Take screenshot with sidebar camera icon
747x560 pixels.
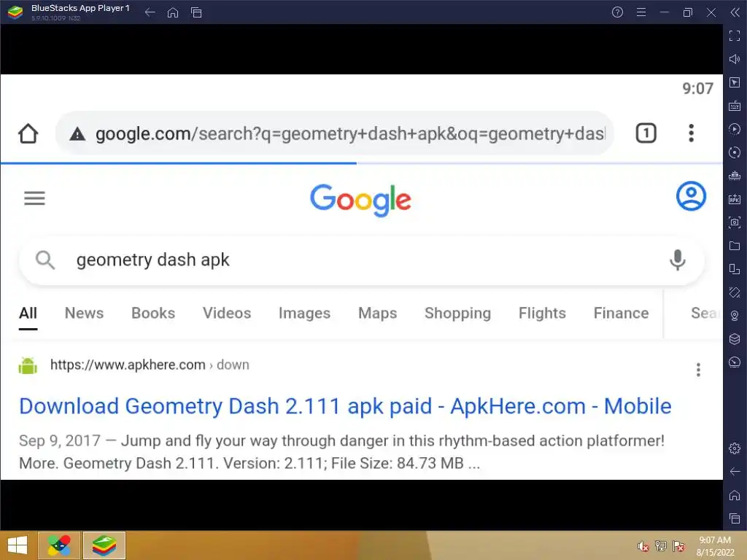735,222
